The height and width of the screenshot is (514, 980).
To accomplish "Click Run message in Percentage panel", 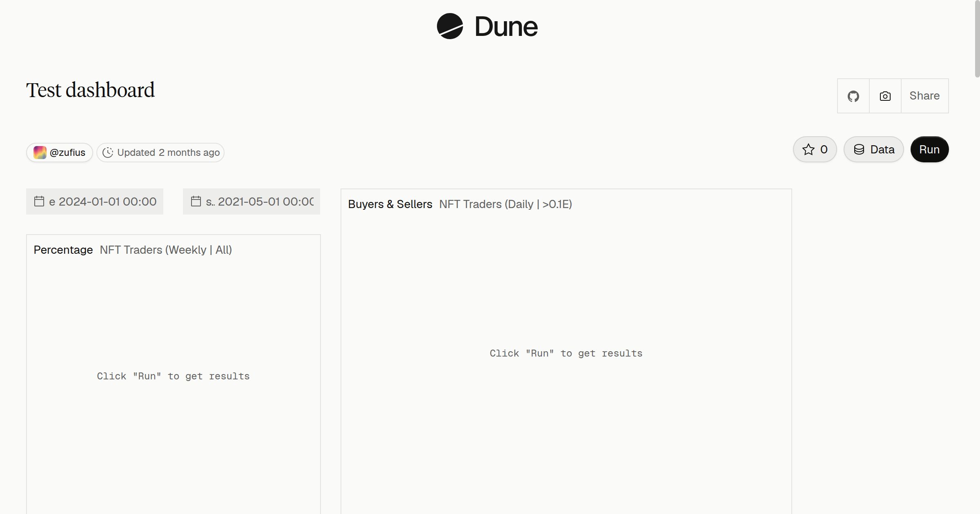I will 173,376.
